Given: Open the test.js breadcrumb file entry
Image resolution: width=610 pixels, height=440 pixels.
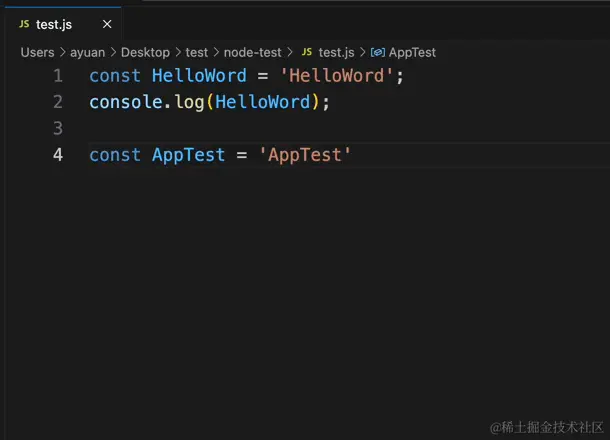Looking at the screenshot, I should 336,52.
